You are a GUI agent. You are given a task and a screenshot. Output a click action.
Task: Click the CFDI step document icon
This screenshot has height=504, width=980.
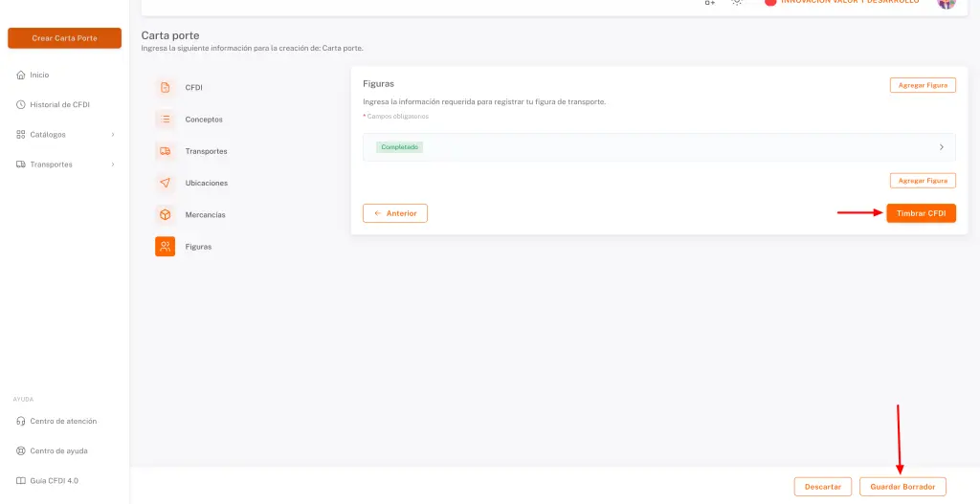click(165, 88)
